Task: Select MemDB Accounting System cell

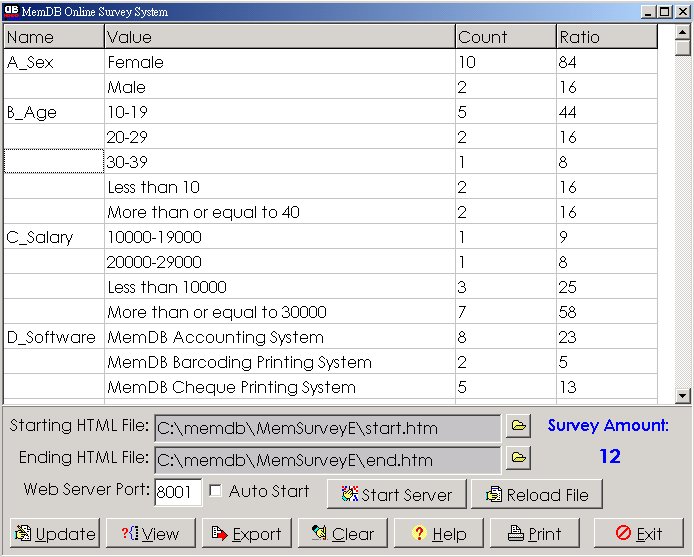Action: (x=280, y=337)
